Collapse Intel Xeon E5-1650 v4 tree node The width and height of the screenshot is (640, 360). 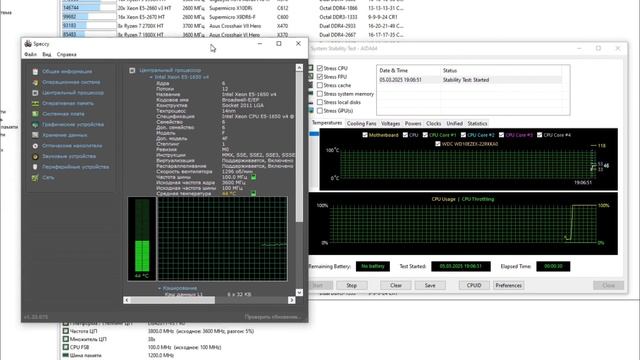click(151, 77)
